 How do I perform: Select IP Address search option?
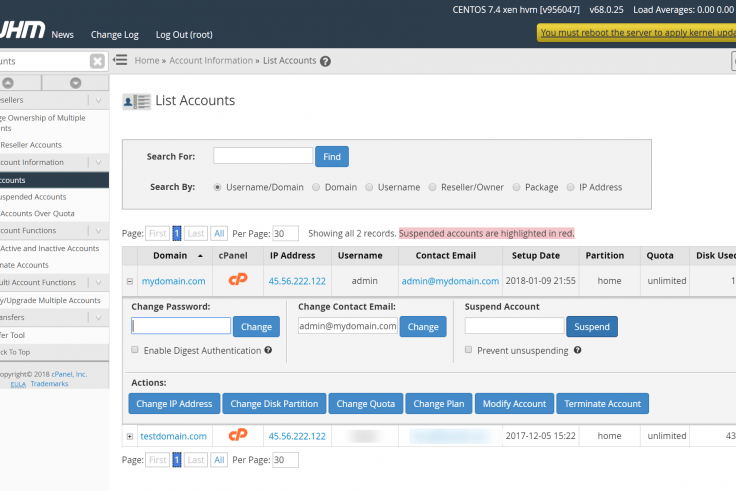pos(570,187)
